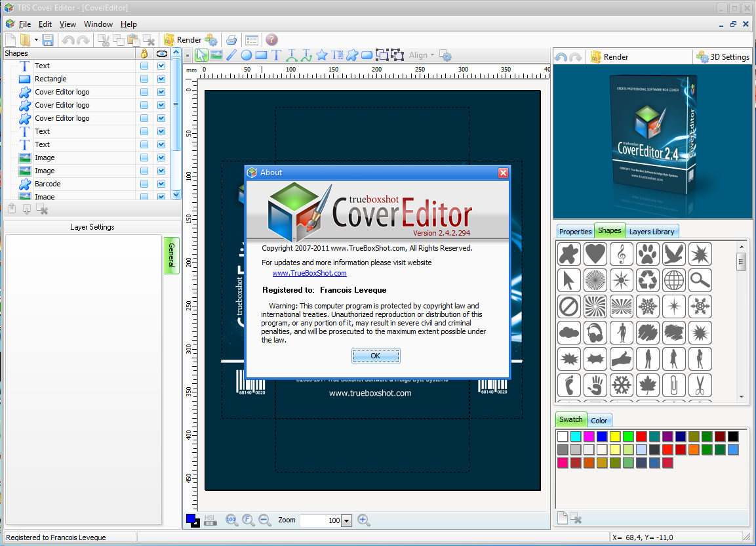Click the foreground color box beside the HSL icon
This screenshot has height=546, width=756.
point(190,518)
